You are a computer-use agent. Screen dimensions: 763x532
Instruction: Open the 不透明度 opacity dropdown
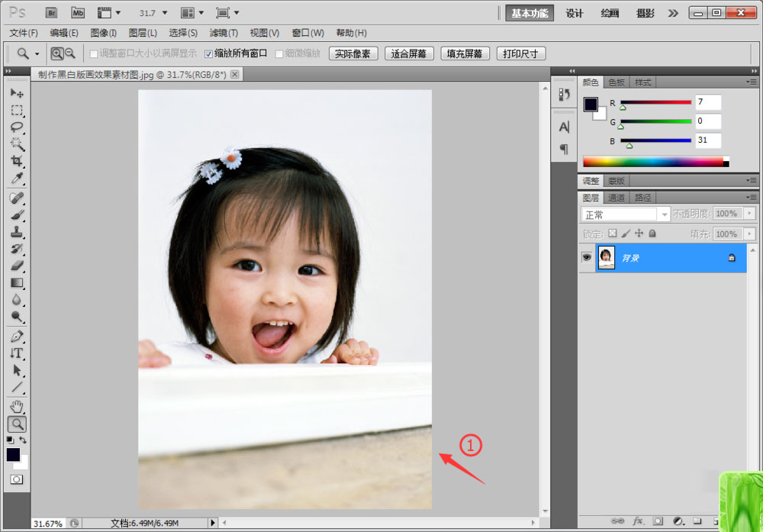[x=749, y=214]
